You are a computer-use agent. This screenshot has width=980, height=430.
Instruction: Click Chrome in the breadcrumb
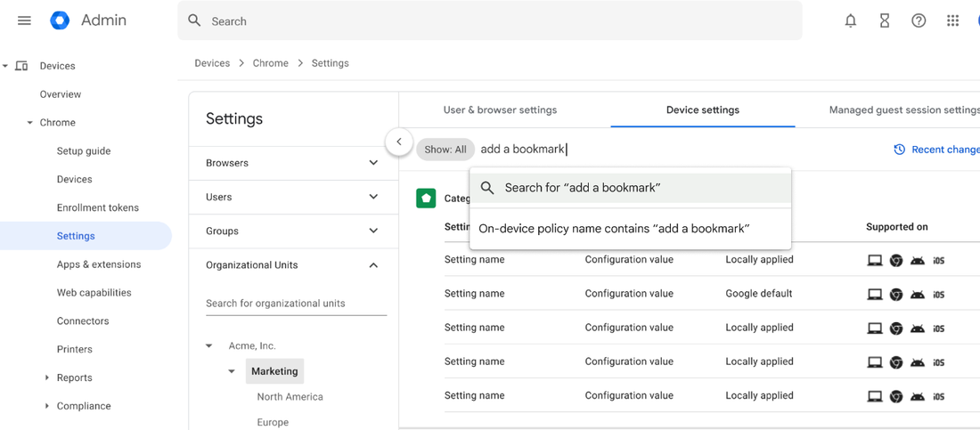(271, 63)
